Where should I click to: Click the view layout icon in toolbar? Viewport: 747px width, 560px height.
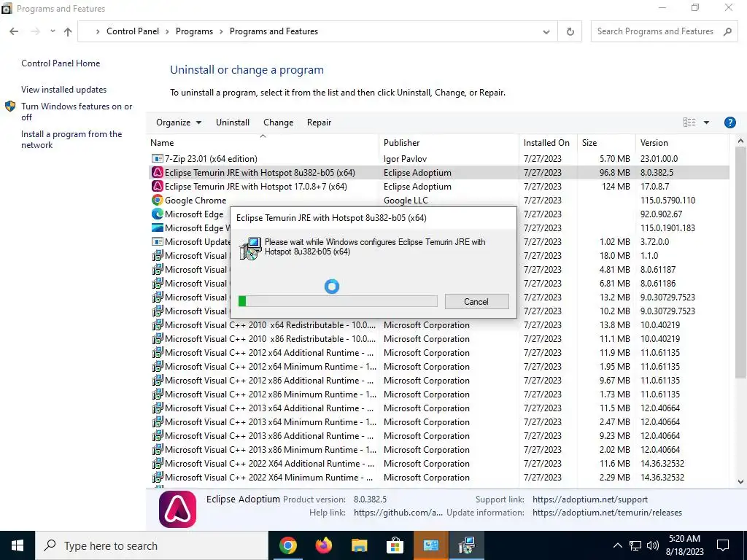coord(689,122)
